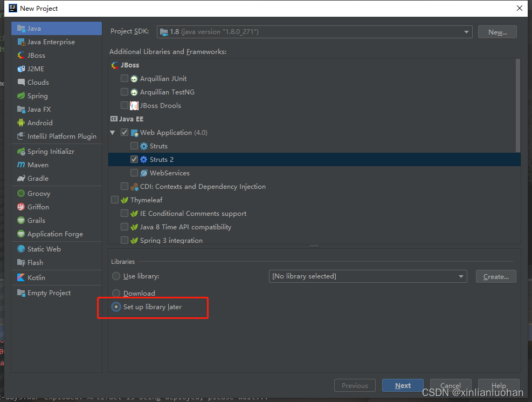
Task: Select Kotlin project type label
Action: point(36,278)
